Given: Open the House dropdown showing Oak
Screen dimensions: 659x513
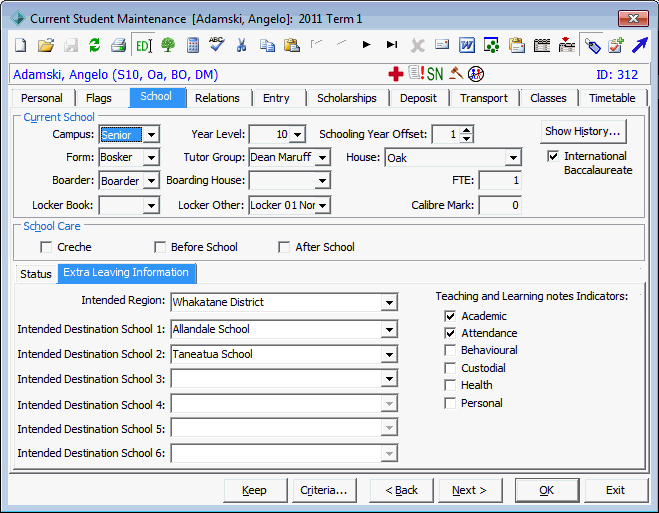Looking at the screenshot, I should 513,158.
